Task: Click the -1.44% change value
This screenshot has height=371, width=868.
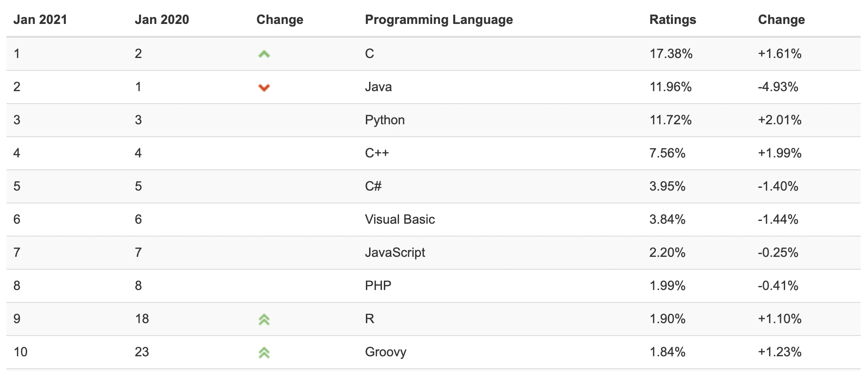Action: tap(778, 219)
